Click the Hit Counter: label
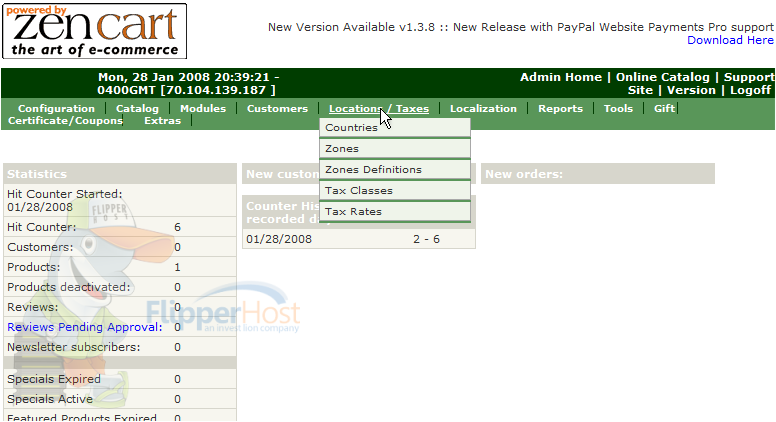The image size is (776, 422). 42,227
